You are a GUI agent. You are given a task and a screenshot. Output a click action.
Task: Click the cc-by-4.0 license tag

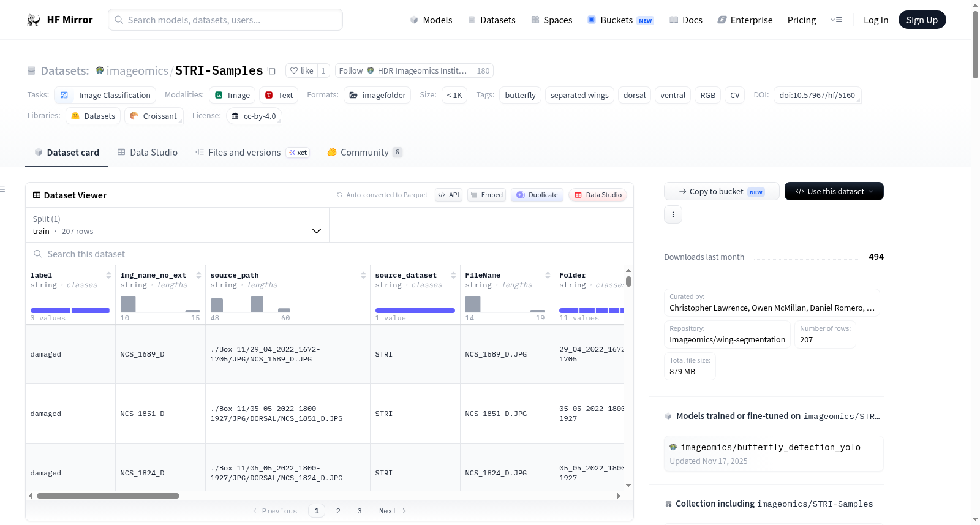tap(254, 116)
